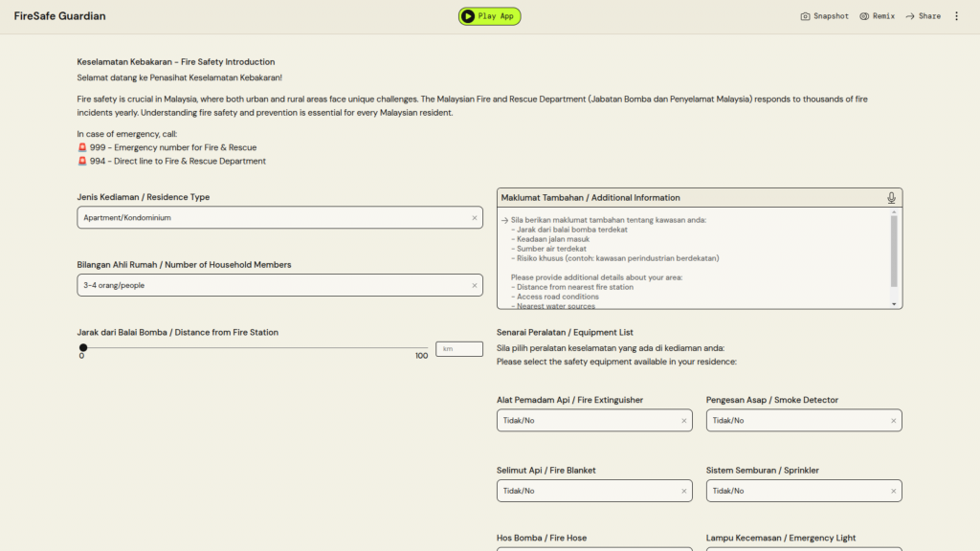Click the Distance from Fire Station slider handle
The width and height of the screenshot is (980, 551).
(83, 348)
